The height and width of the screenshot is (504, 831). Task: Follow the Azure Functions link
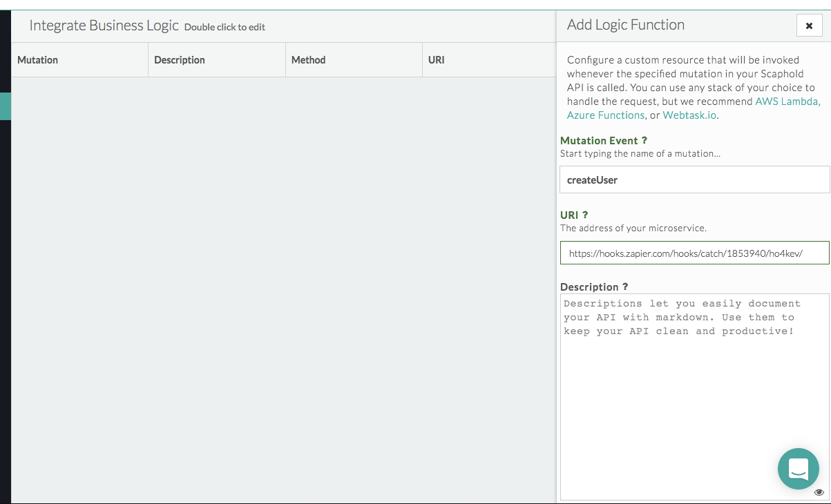tap(605, 115)
